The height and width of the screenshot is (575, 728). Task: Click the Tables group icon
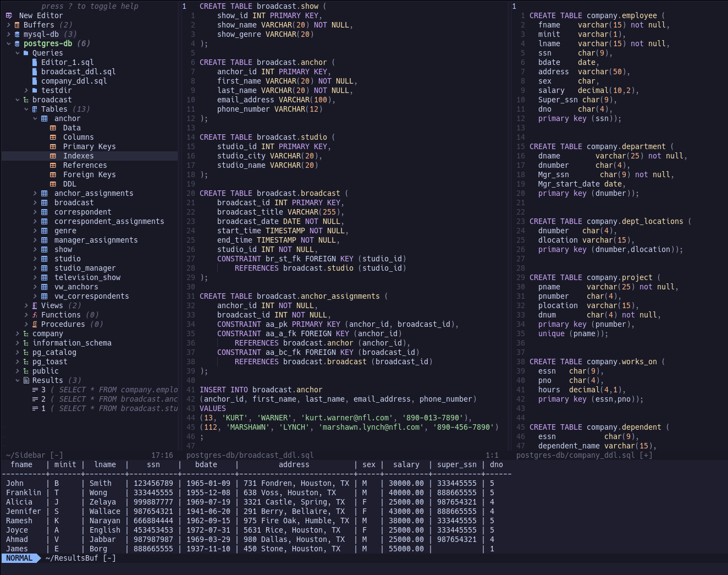click(35, 109)
